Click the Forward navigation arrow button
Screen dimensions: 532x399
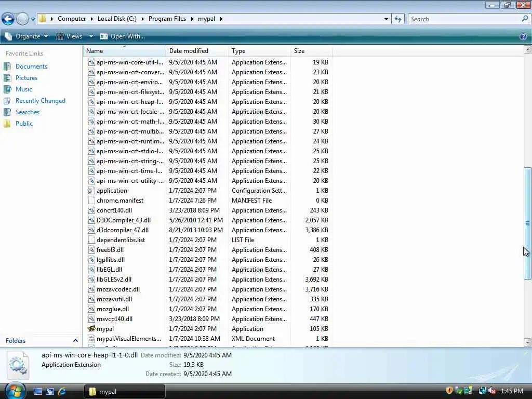(x=22, y=19)
